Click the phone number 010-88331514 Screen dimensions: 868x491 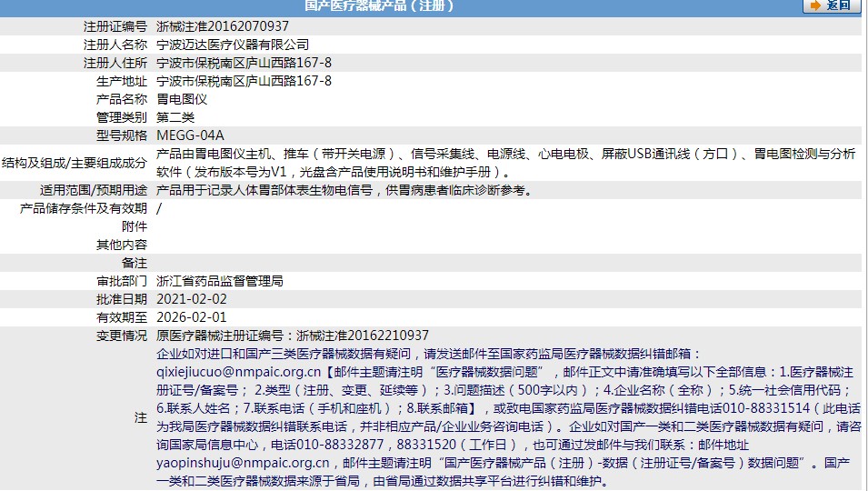pos(766,409)
